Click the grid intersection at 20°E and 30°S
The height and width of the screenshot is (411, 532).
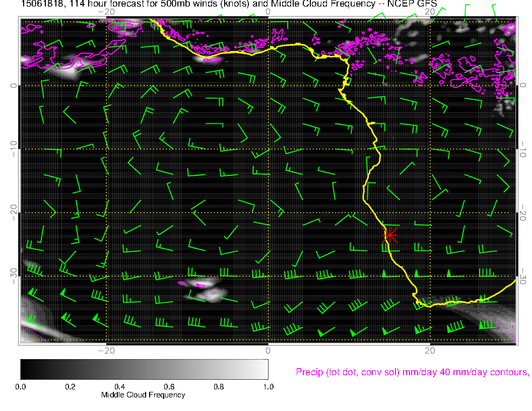click(x=430, y=276)
